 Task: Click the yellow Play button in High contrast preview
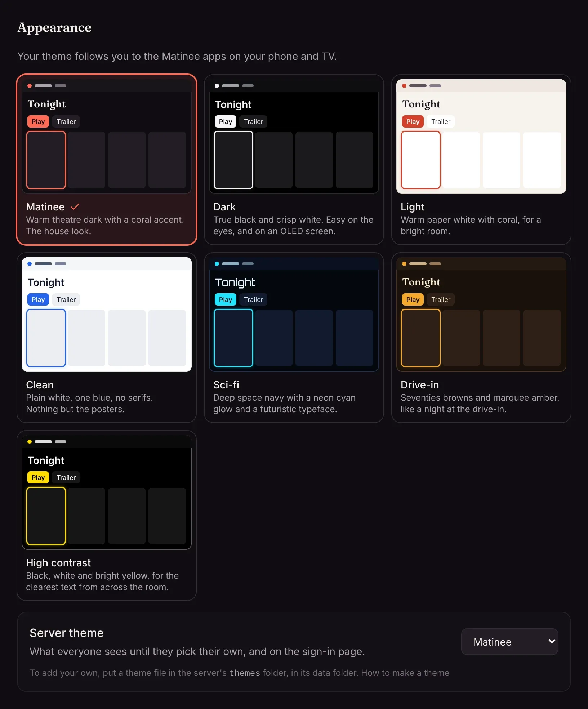(x=38, y=477)
